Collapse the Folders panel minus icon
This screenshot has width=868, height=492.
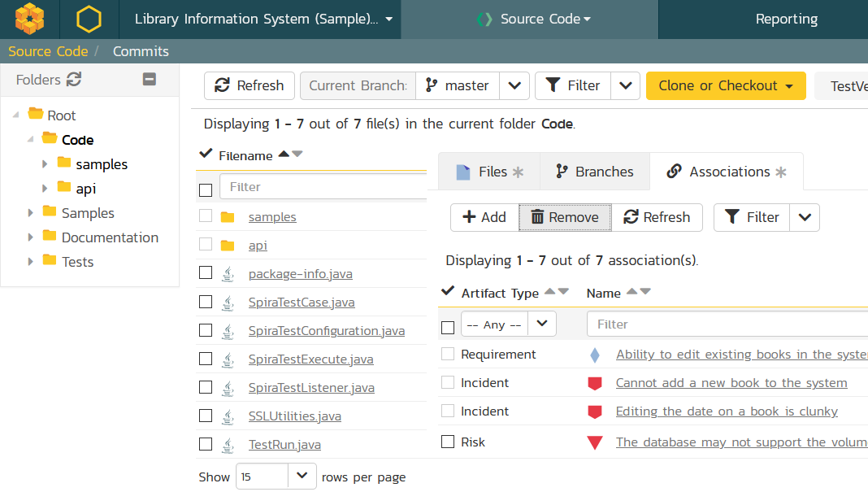click(x=149, y=80)
